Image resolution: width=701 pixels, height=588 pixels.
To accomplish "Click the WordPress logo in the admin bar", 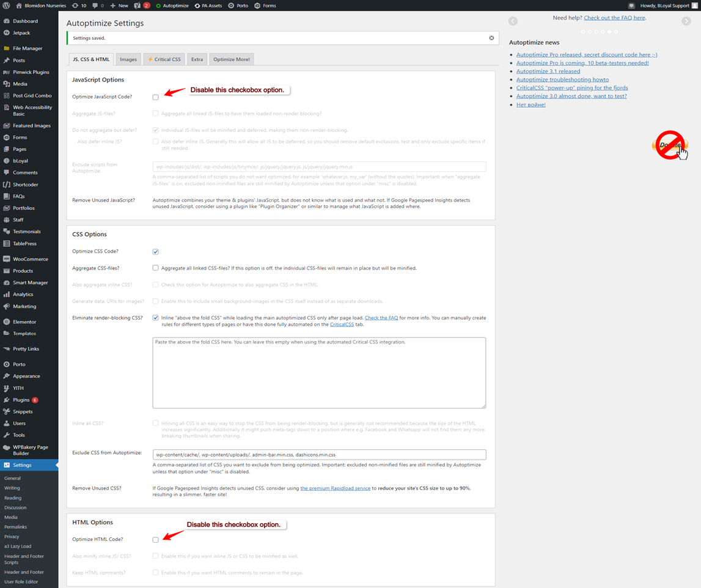I will click(x=6, y=6).
